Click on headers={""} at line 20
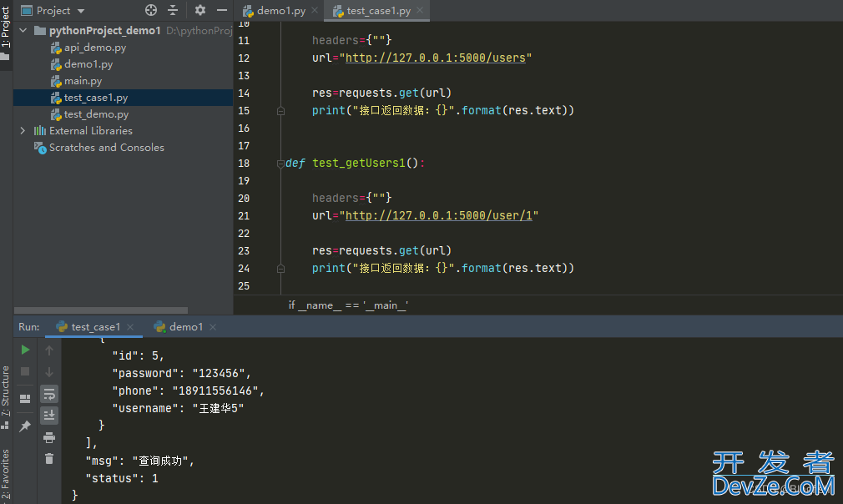 351,198
